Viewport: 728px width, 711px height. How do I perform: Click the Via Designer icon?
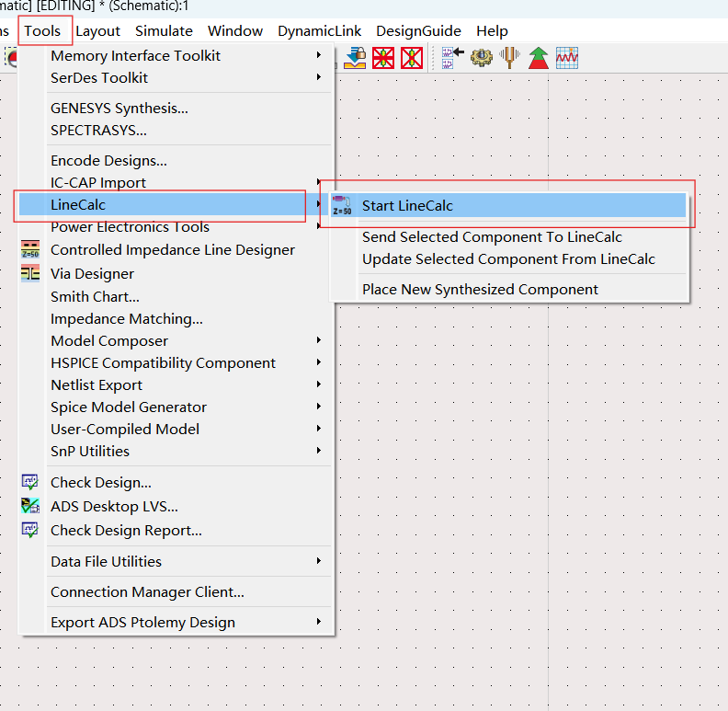click(30, 273)
